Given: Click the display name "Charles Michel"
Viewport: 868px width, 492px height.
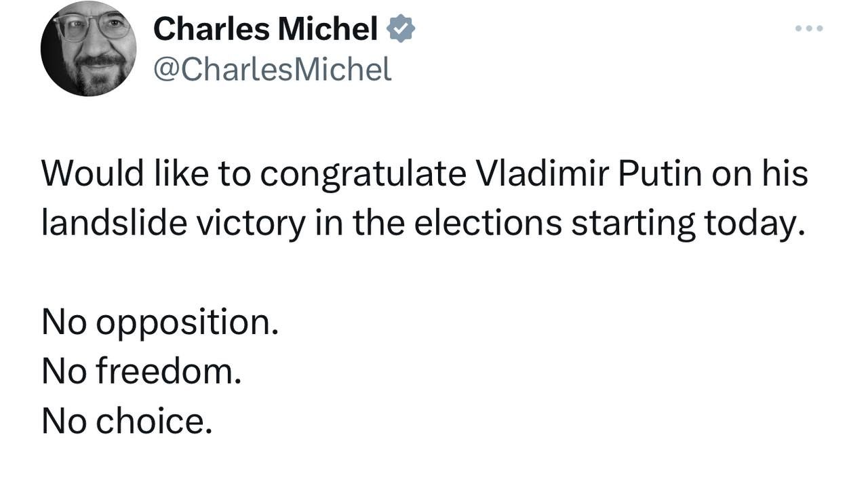Looking at the screenshot, I should point(265,28).
